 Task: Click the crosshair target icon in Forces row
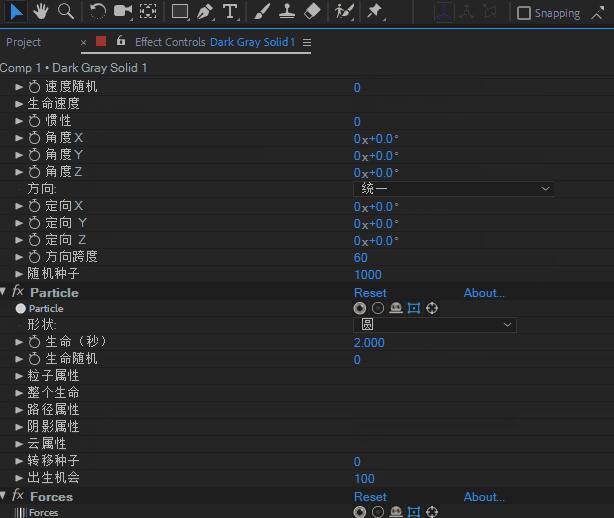(432, 512)
